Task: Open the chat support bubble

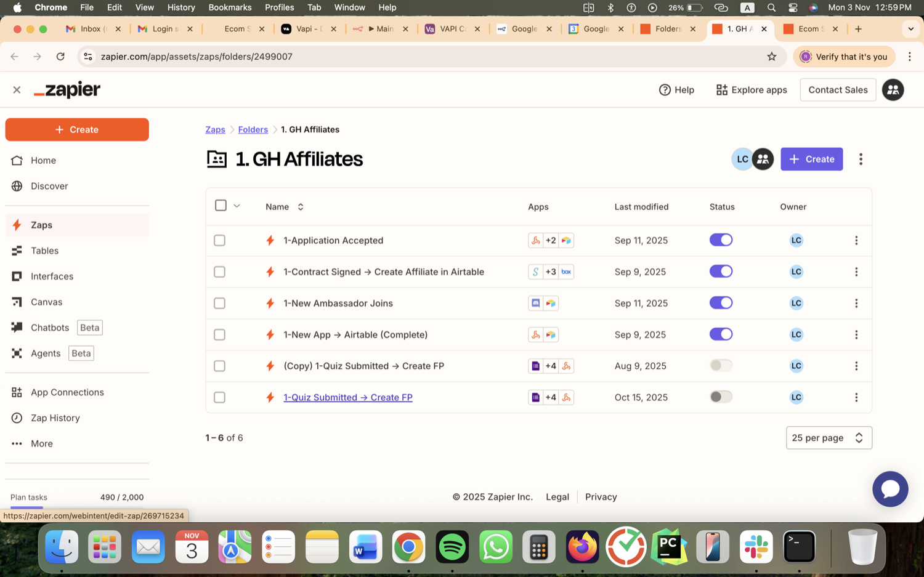Action: coord(890,489)
